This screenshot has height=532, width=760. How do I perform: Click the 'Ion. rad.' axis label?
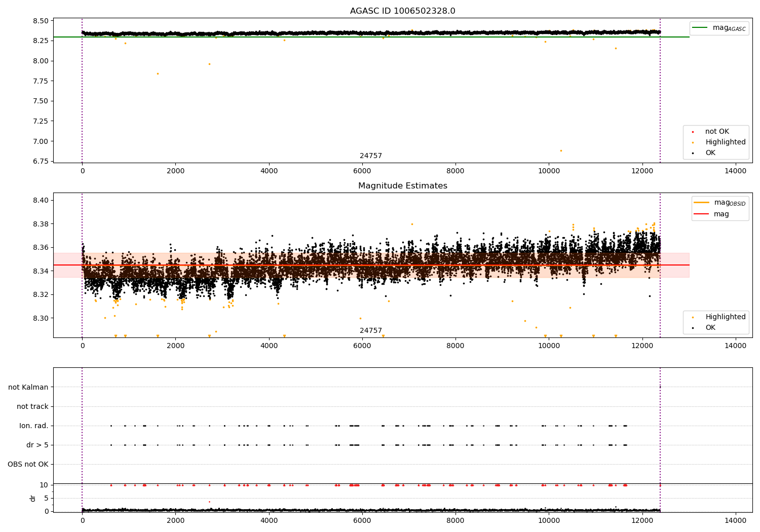coord(34,426)
